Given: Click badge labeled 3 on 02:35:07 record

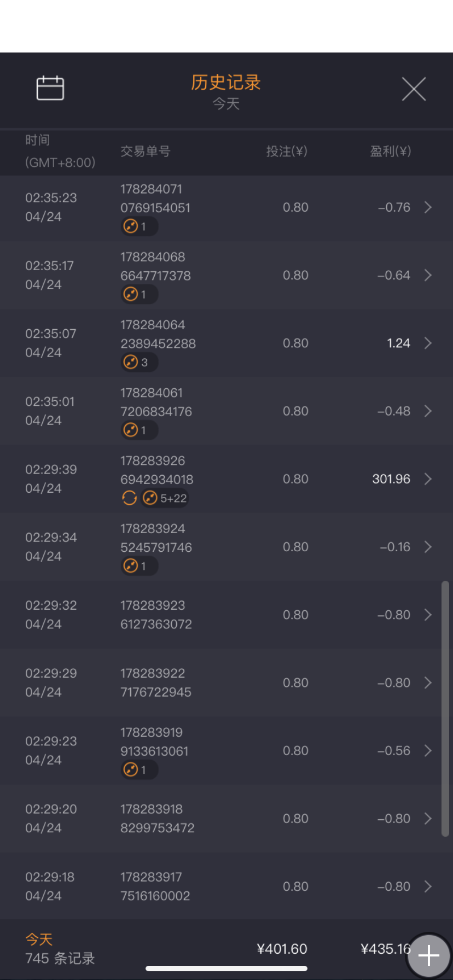Looking at the screenshot, I should coord(139,362).
